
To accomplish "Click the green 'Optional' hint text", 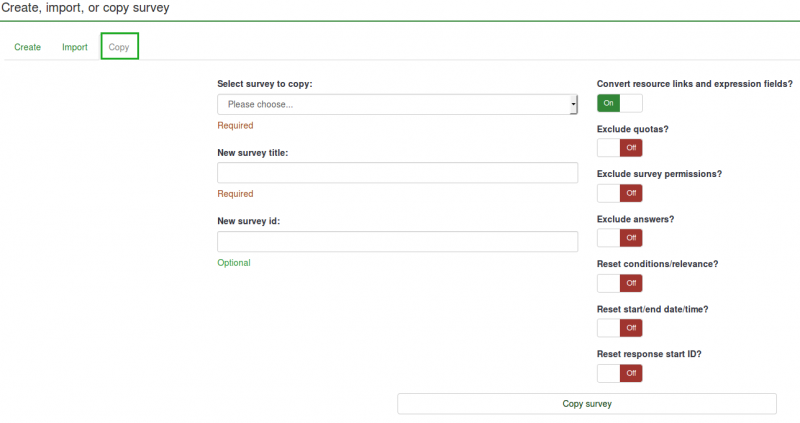I will tap(233, 263).
